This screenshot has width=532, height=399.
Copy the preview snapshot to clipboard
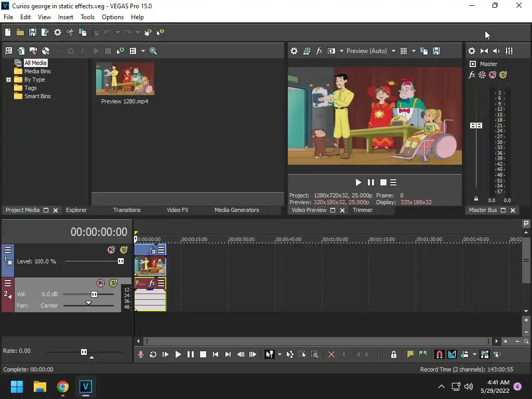pyautogui.click(x=424, y=51)
